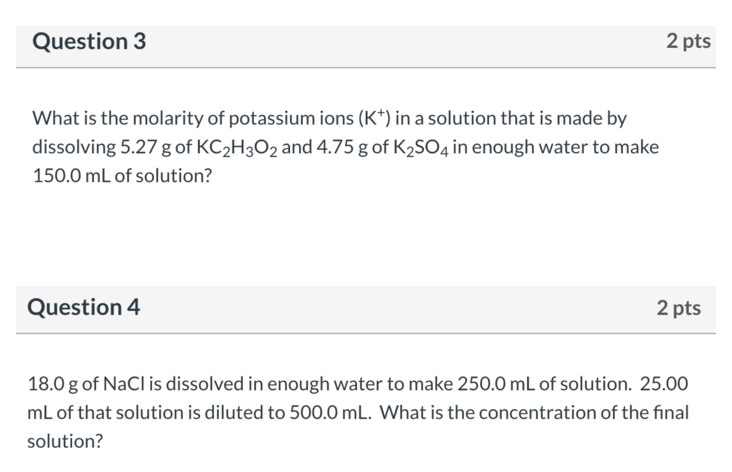Click the 150.0 mL volume text
Image resolution: width=732 pixels, height=472 pixels.
pyautogui.click(x=71, y=176)
